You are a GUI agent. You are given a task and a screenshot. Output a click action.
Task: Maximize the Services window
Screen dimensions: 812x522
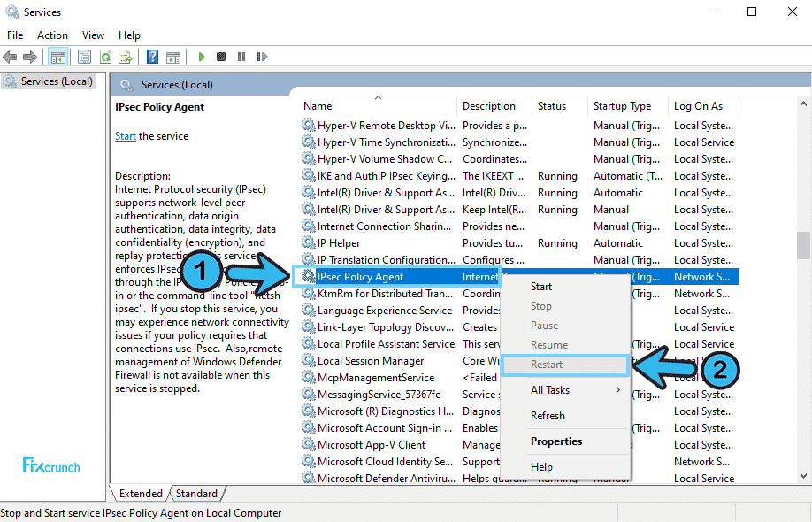point(752,12)
